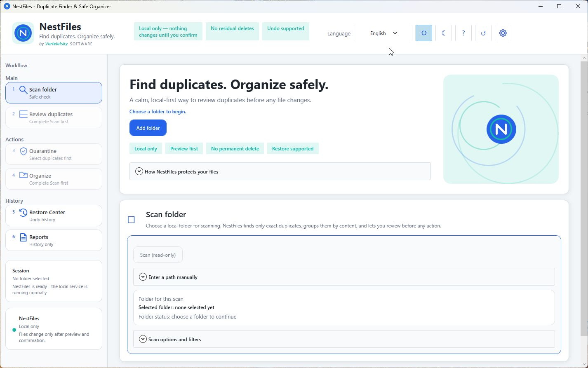Click Find duplicates. Organize safely. headline
This screenshot has height=368, width=588.
pos(229,84)
